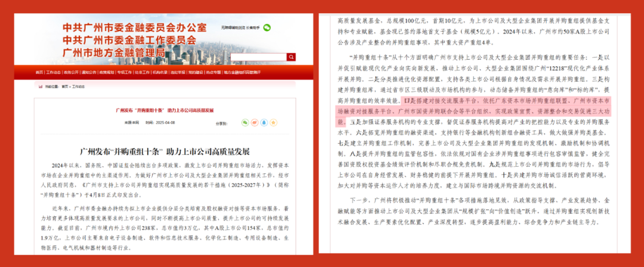
Task: Open the 首页 navigation menu item
Action: 39,73
